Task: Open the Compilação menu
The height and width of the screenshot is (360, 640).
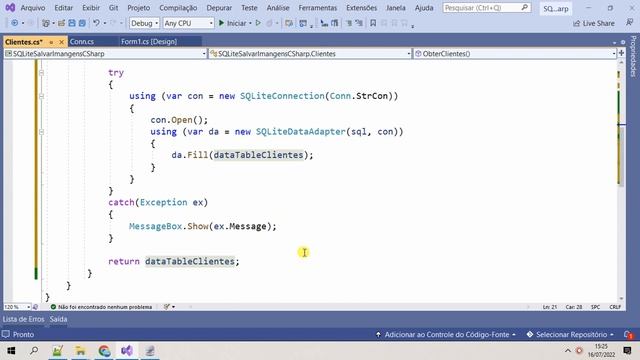Action: pyautogui.click(x=178, y=8)
